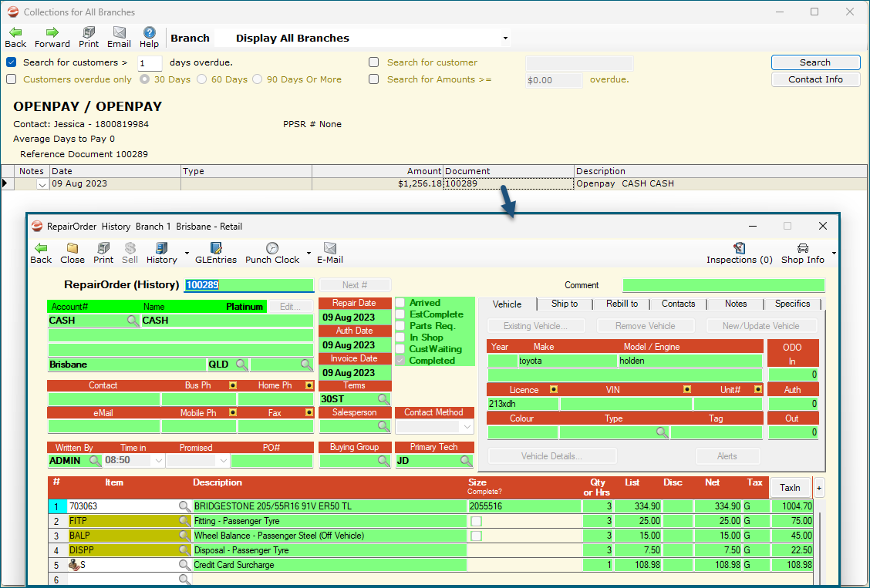
Task: Select the 60 Days radio button
Action: click(202, 79)
